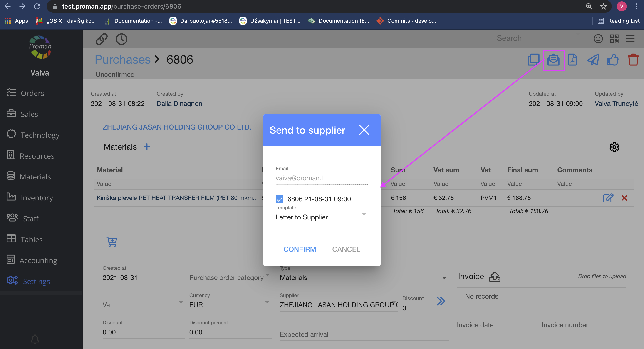Viewport: 644px width, 349px height.
Task: Click the clock history icon
Action: (121, 39)
